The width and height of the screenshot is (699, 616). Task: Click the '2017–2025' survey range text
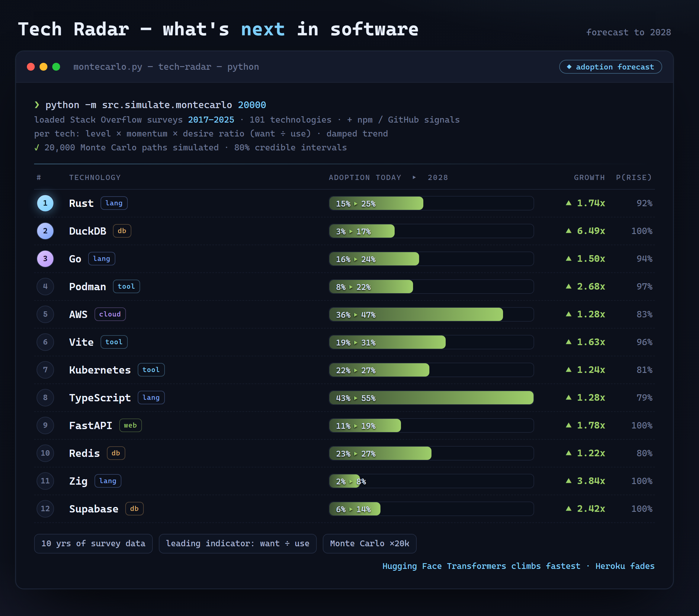pos(211,120)
